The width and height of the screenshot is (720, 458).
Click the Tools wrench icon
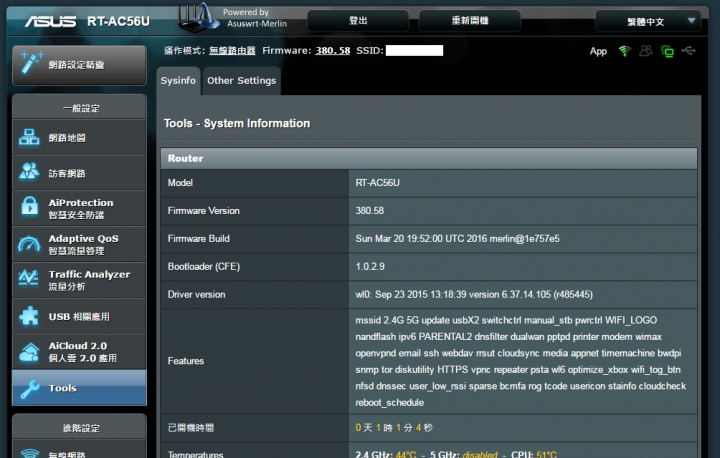coord(29,389)
